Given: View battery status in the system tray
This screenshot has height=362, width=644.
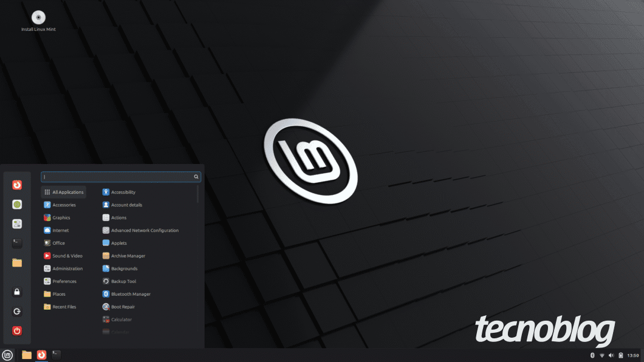Looking at the screenshot, I should pyautogui.click(x=620, y=355).
